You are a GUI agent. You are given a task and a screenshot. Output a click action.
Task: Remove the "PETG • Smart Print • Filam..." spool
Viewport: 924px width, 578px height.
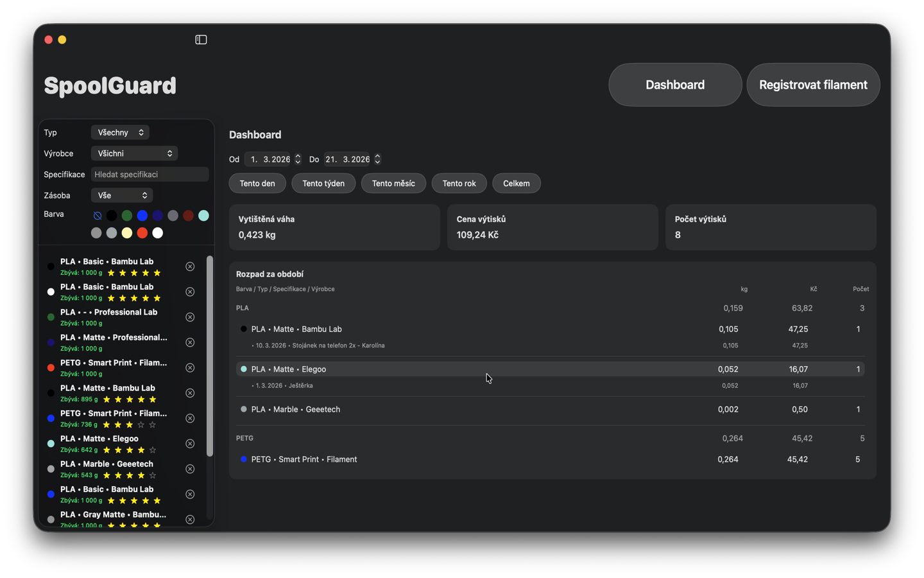(x=190, y=367)
